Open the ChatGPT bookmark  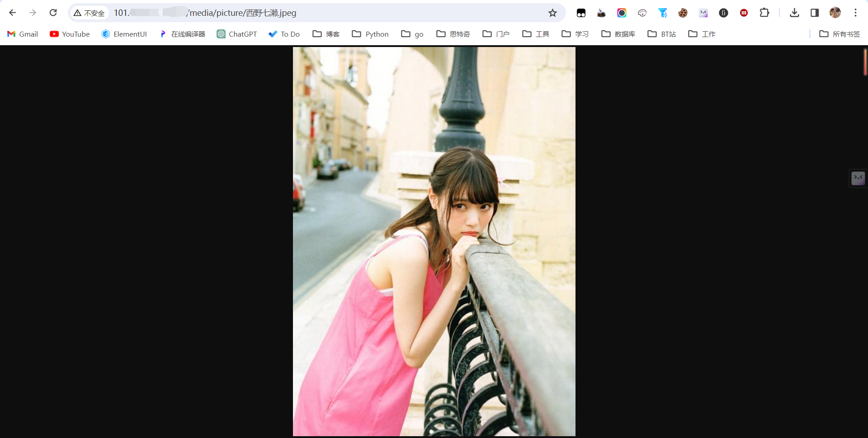(x=237, y=34)
